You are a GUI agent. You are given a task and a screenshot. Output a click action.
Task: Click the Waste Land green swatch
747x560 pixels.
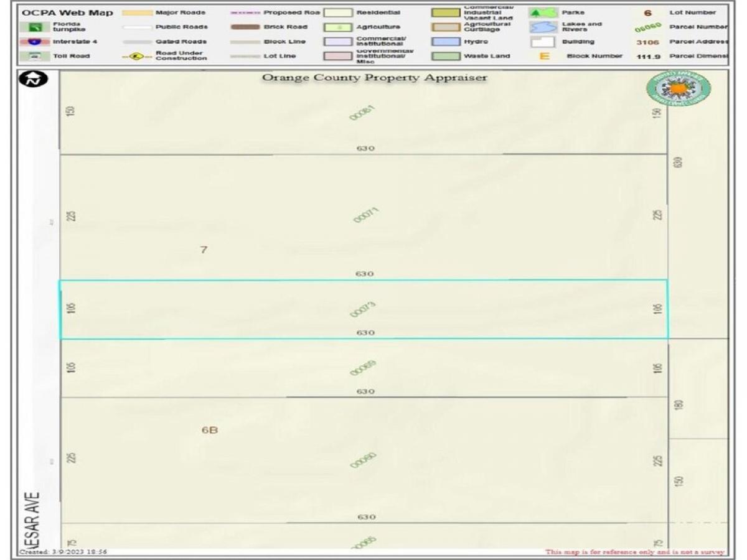(x=445, y=56)
